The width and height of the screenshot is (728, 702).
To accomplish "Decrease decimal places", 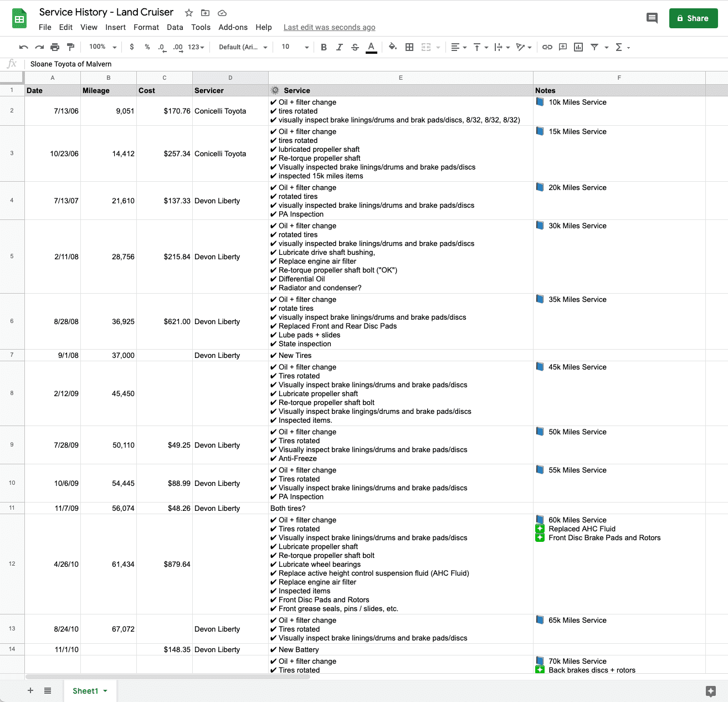I will coord(162,47).
